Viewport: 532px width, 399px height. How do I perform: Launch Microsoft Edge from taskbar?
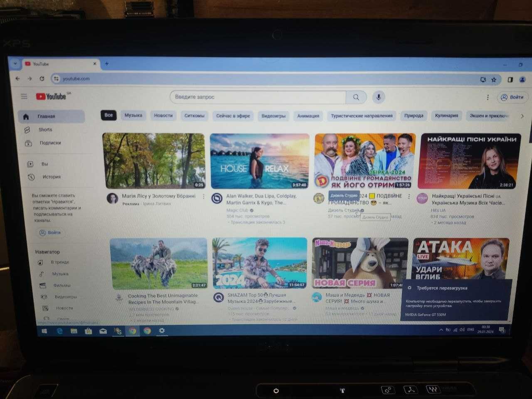59,331
